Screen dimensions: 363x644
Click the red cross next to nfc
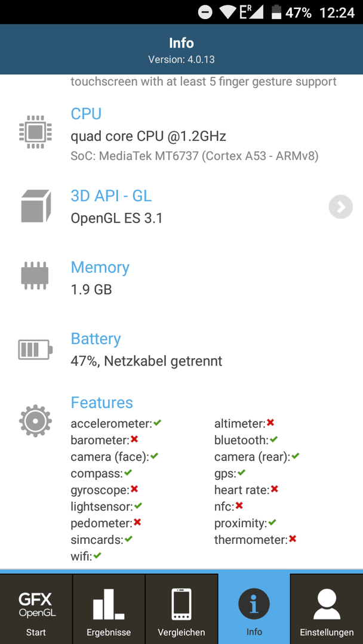click(239, 506)
